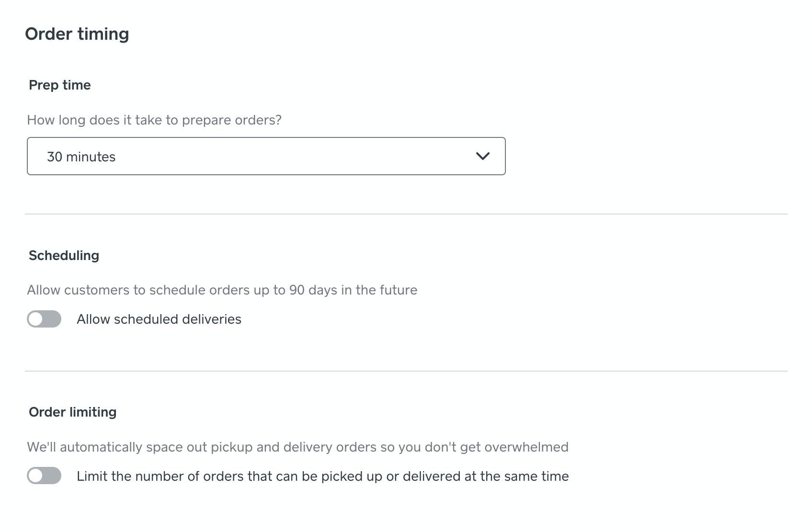Open the prep time selector showing 30 minutes
812x532 pixels.
coord(266,156)
